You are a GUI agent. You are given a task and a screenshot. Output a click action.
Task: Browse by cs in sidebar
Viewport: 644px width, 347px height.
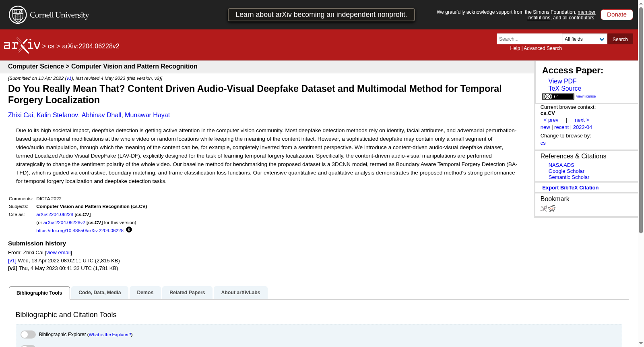(x=543, y=143)
